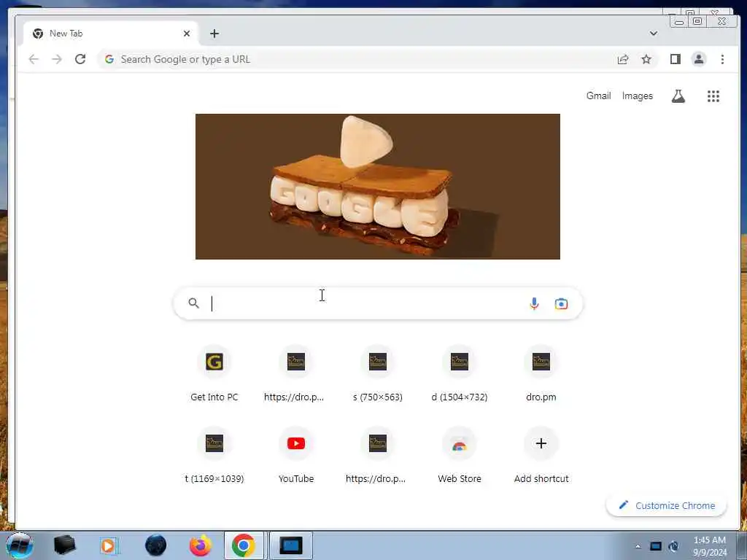747x560 pixels.
Task: Open the media player taskbar icon
Action: [x=109, y=545]
